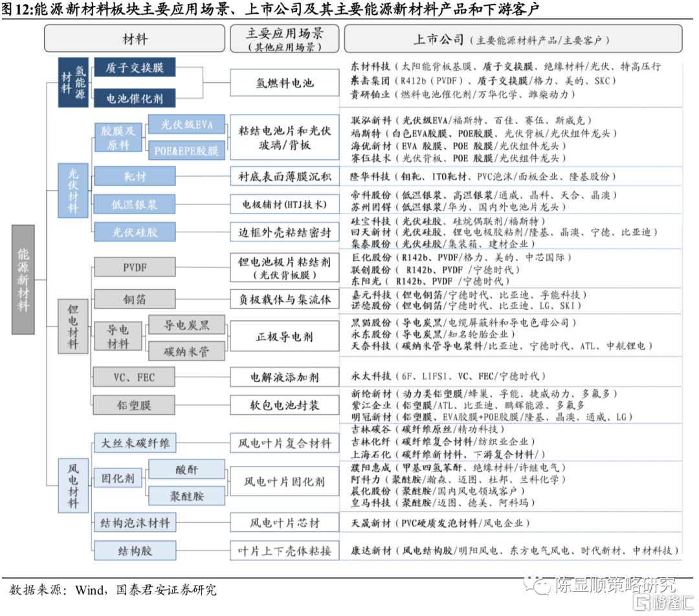Select the 康达新材 company line
This screenshot has width=699, height=616.
pyautogui.click(x=515, y=551)
